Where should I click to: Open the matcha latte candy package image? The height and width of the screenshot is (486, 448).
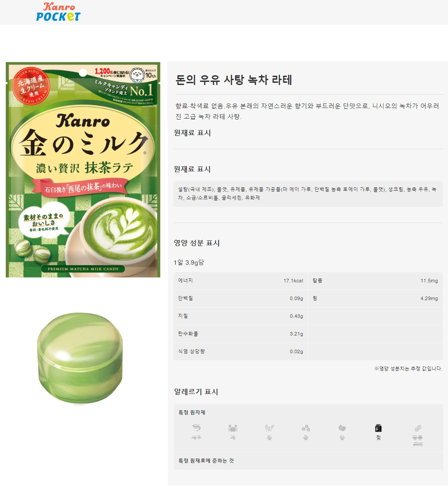pyautogui.click(x=83, y=170)
